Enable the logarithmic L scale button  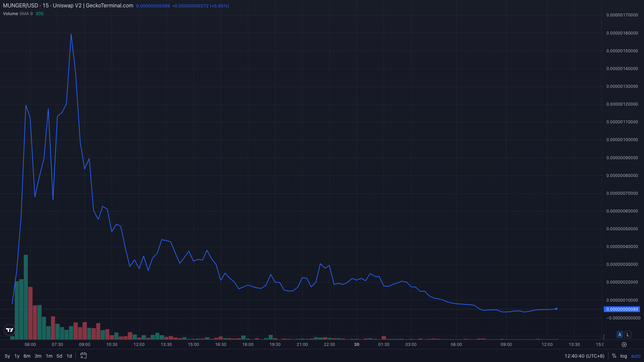click(628, 335)
